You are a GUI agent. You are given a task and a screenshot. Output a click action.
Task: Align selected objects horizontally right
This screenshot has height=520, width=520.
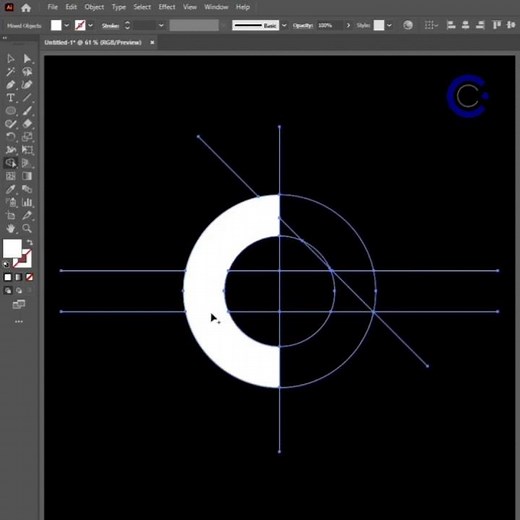[x=480, y=25]
